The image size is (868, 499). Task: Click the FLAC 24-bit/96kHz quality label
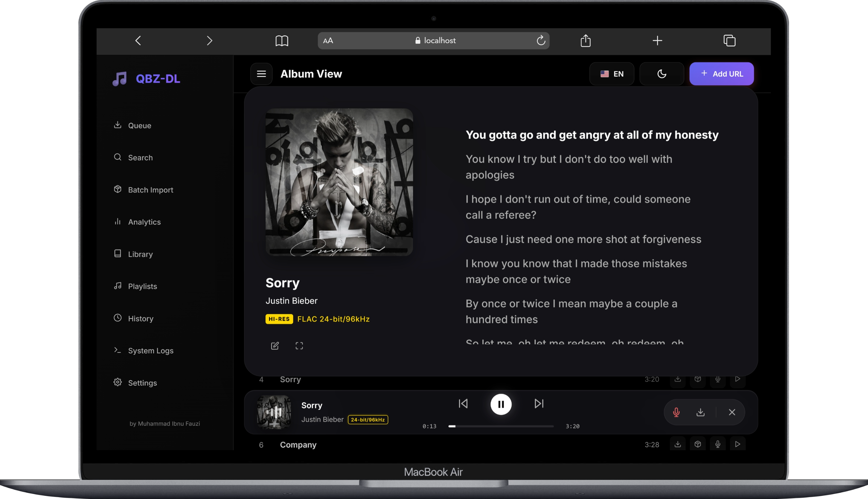[333, 319]
